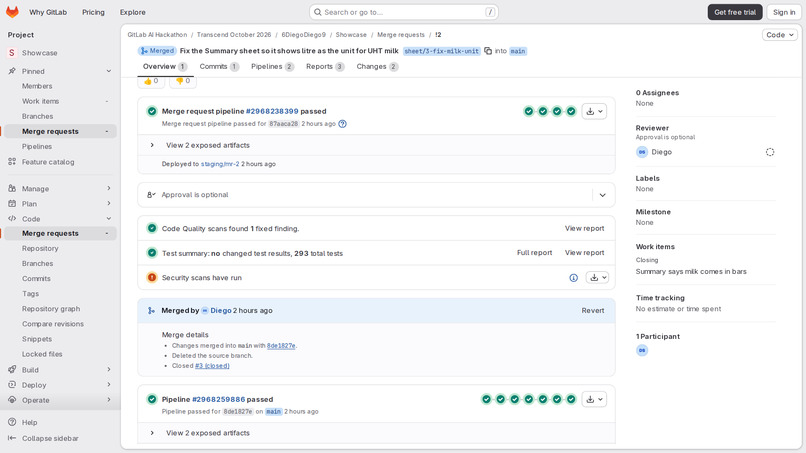Expand the Plan sidebar section

pyautogui.click(x=108, y=204)
